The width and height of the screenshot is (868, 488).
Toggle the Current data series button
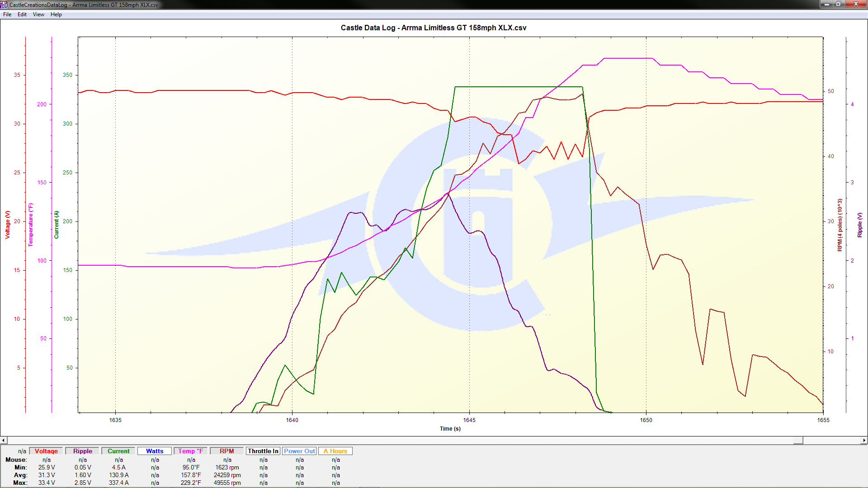click(x=118, y=451)
